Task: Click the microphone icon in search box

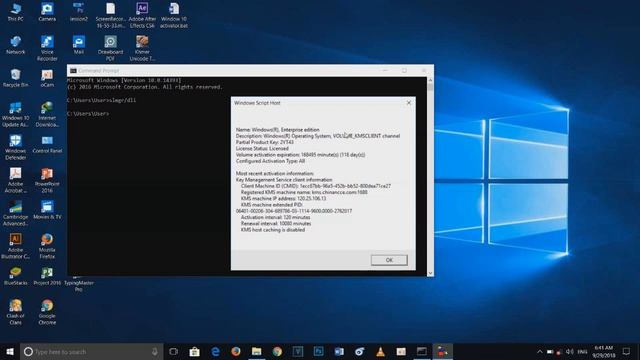Action: tap(155, 351)
